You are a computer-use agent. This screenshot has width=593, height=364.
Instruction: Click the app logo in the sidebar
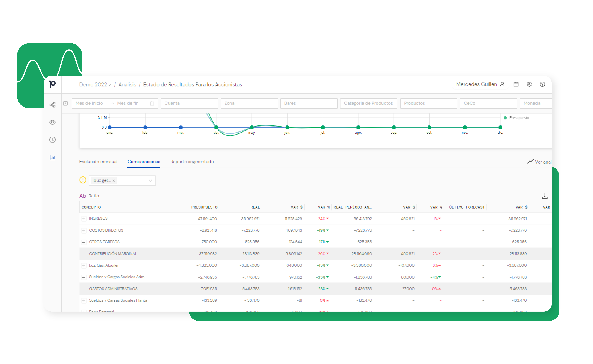(52, 84)
